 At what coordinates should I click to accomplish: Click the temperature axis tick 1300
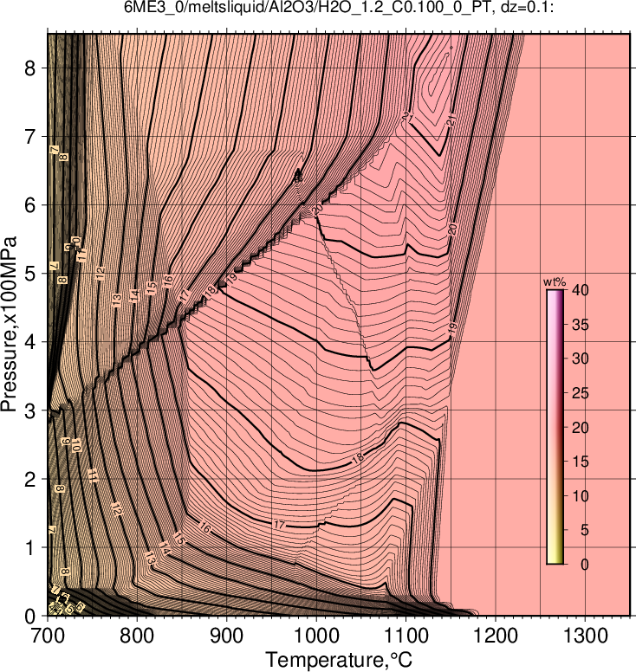coord(586,636)
